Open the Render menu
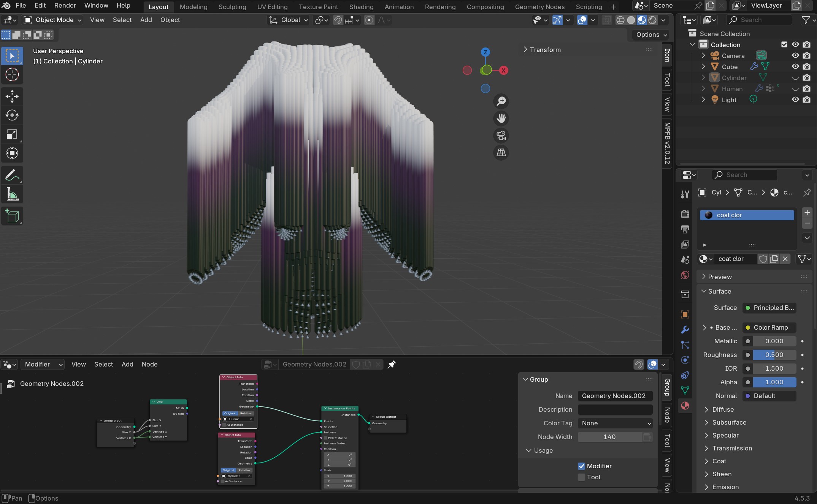 65,5
